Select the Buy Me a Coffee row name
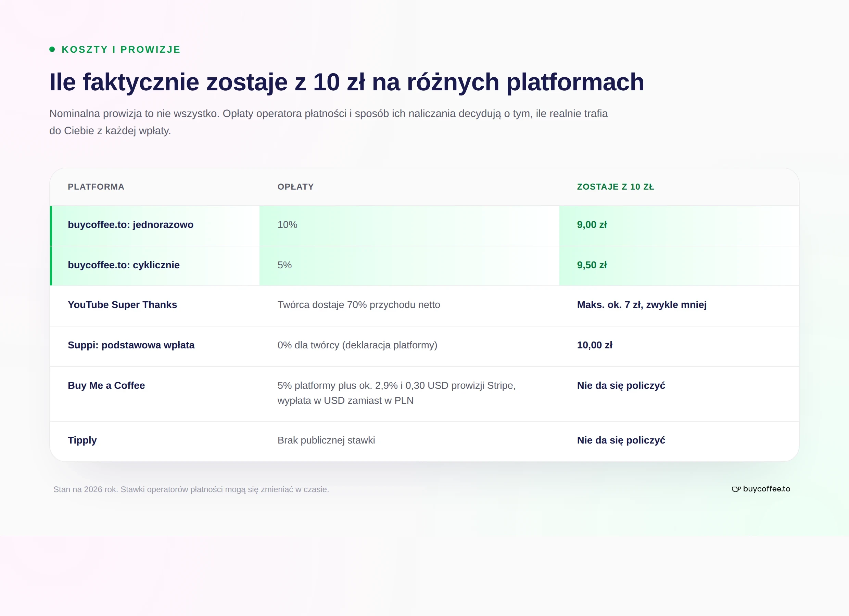 106,385
